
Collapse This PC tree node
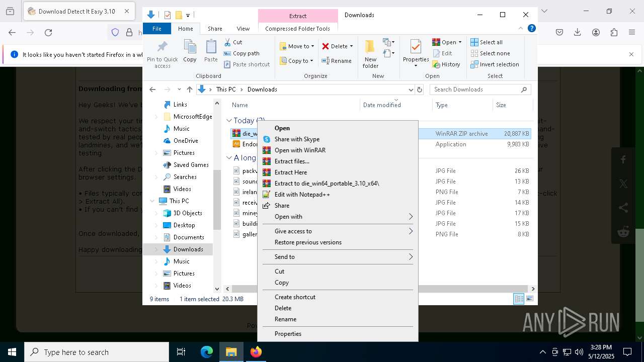[152, 201]
